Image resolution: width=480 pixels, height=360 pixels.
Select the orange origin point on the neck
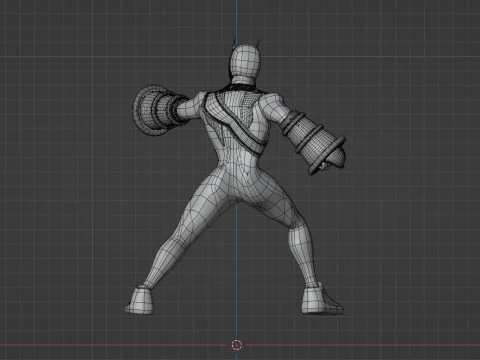pyautogui.click(x=239, y=79)
